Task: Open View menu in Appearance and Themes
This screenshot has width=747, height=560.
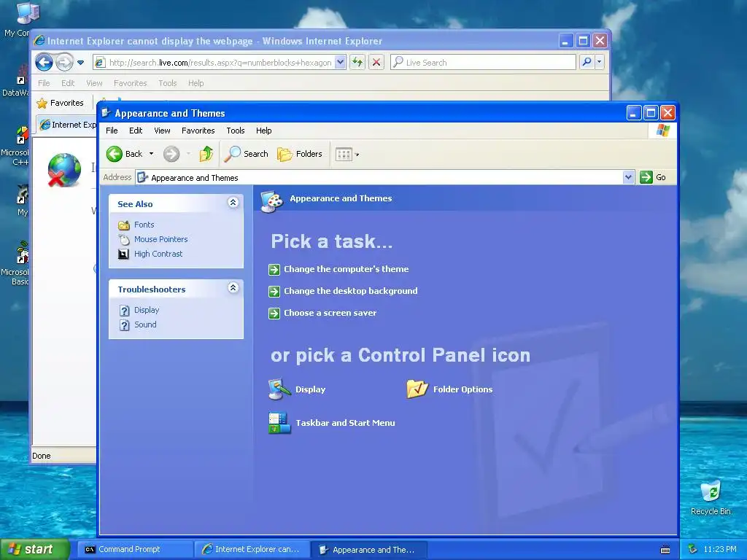Action: click(162, 131)
